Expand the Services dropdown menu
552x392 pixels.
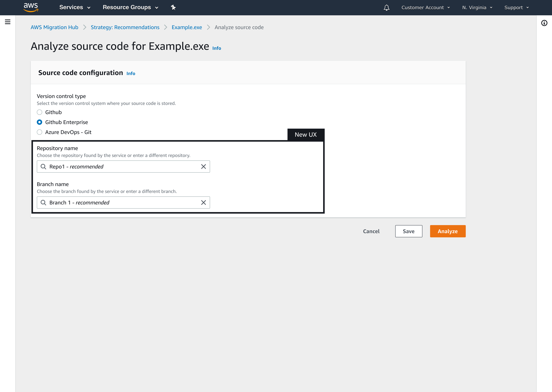click(x=75, y=8)
